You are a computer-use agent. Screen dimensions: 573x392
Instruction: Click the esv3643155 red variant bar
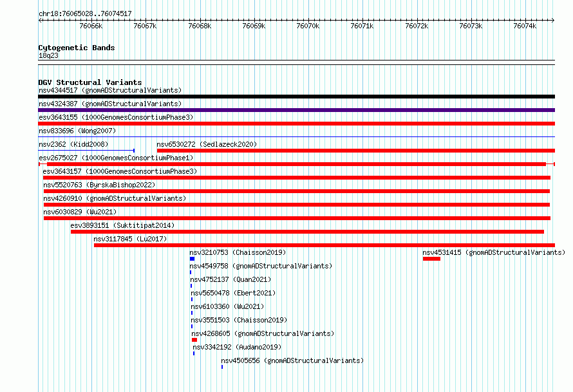(x=296, y=124)
